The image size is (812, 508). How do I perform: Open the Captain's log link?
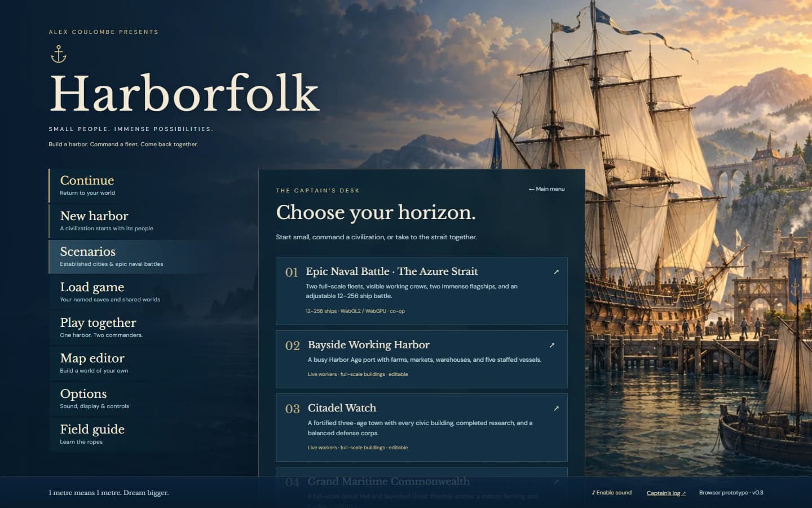(666, 493)
